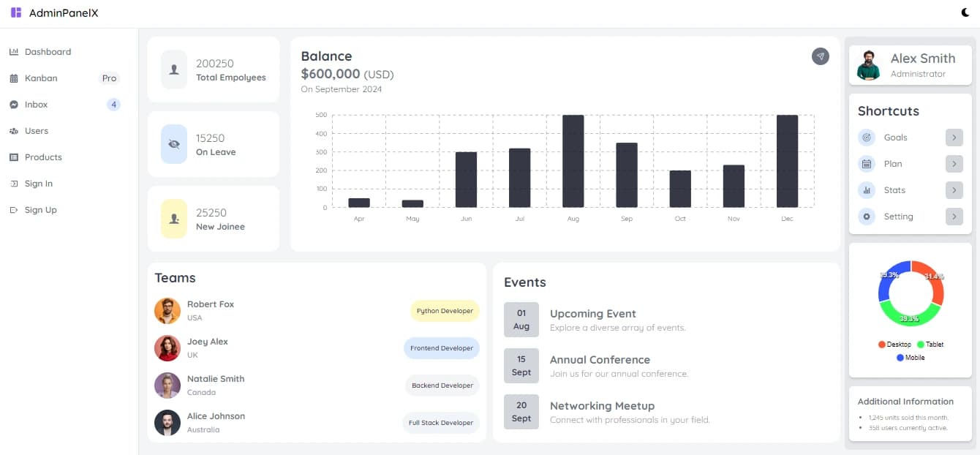Viewport: 980px width, 455px height.
Task: Open the Kanban menu item in sidebar
Action: point(41,78)
